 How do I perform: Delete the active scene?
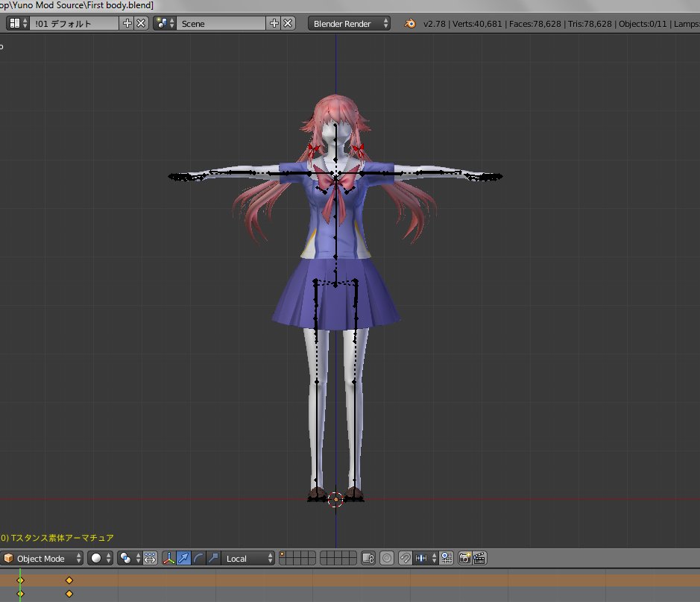(x=288, y=23)
